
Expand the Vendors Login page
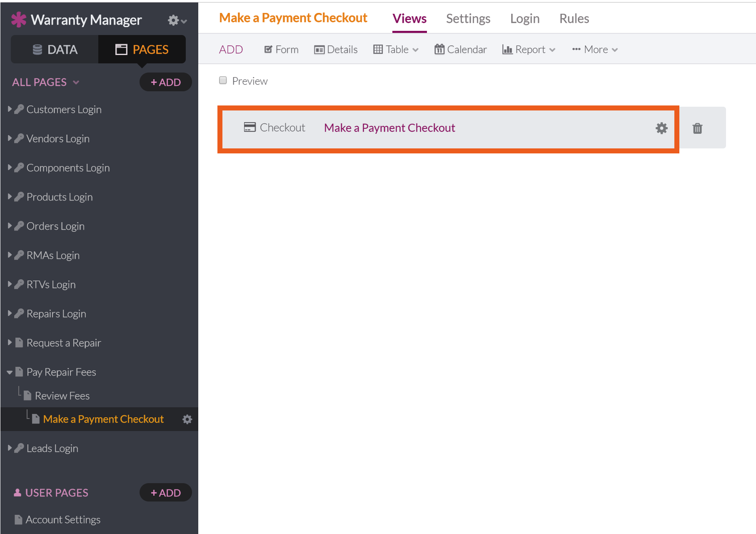click(10, 138)
